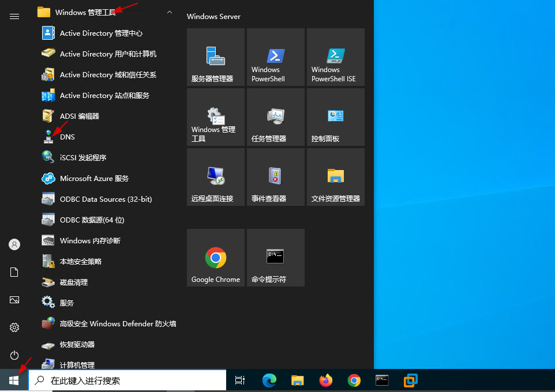This screenshot has width=555, height=392.
Task: Open the user account button
Action: click(x=14, y=244)
